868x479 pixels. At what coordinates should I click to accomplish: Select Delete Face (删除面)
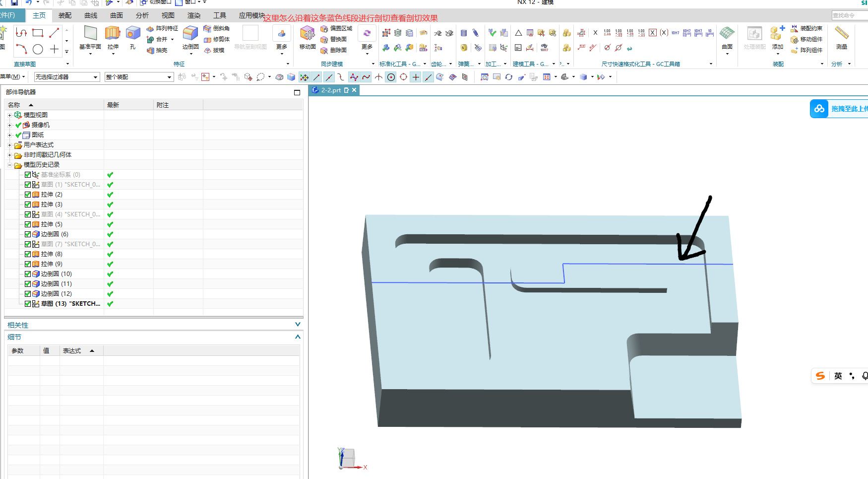333,50
